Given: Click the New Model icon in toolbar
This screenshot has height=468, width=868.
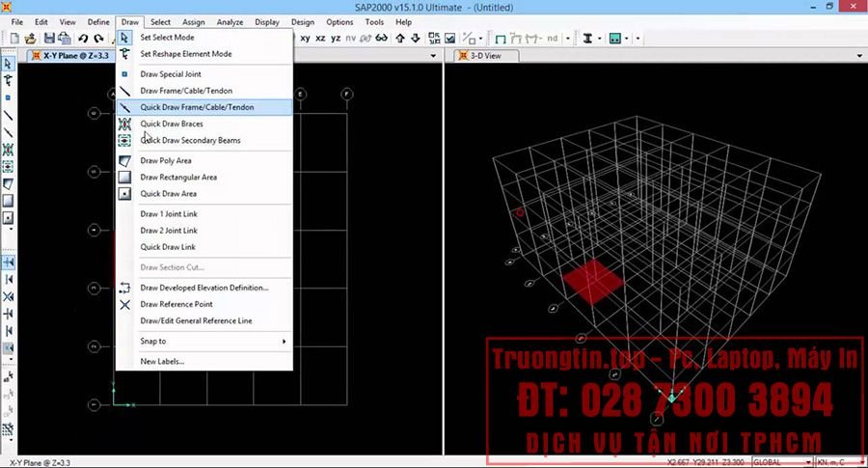Looking at the screenshot, I should click(14, 39).
